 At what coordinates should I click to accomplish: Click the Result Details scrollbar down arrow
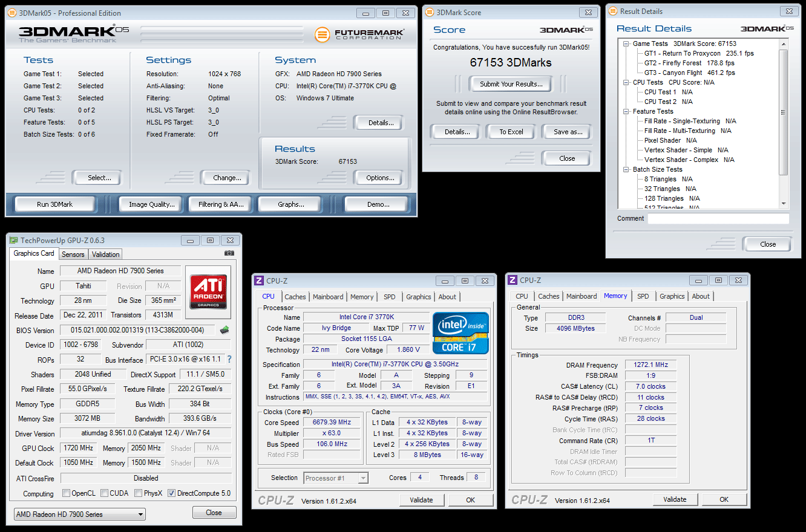point(784,204)
